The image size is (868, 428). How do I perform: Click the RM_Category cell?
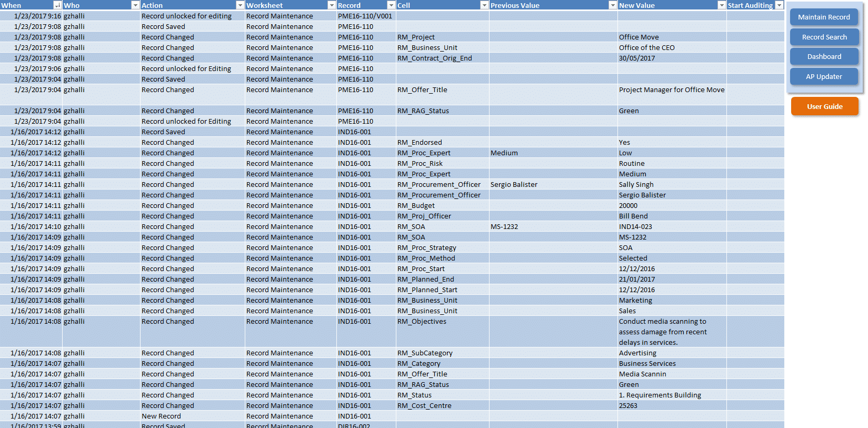(x=443, y=363)
